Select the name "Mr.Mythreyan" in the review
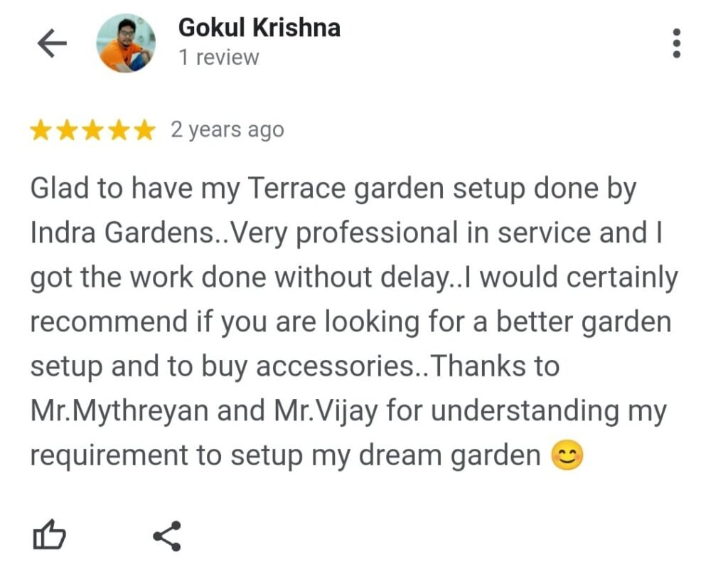 tap(119, 412)
